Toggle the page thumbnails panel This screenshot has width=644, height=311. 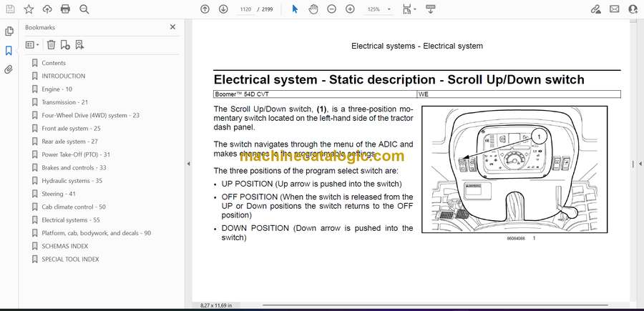9,31
